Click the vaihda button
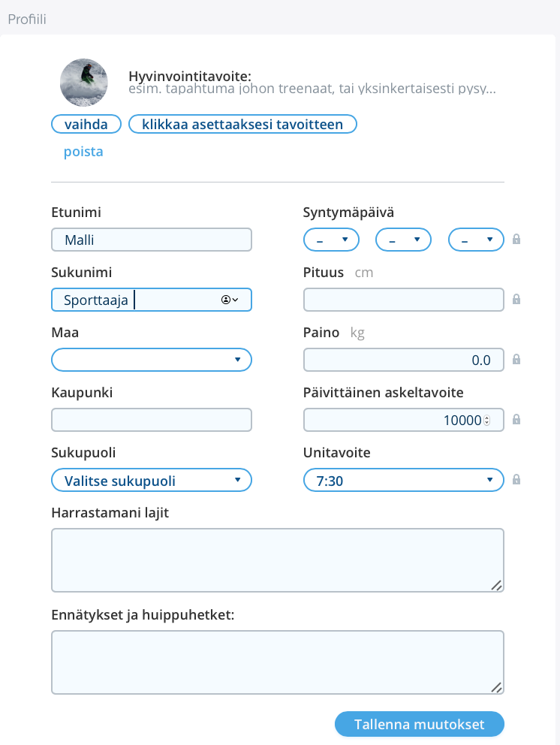Image resolution: width=560 pixels, height=745 pixels. (x=86, y=123)
